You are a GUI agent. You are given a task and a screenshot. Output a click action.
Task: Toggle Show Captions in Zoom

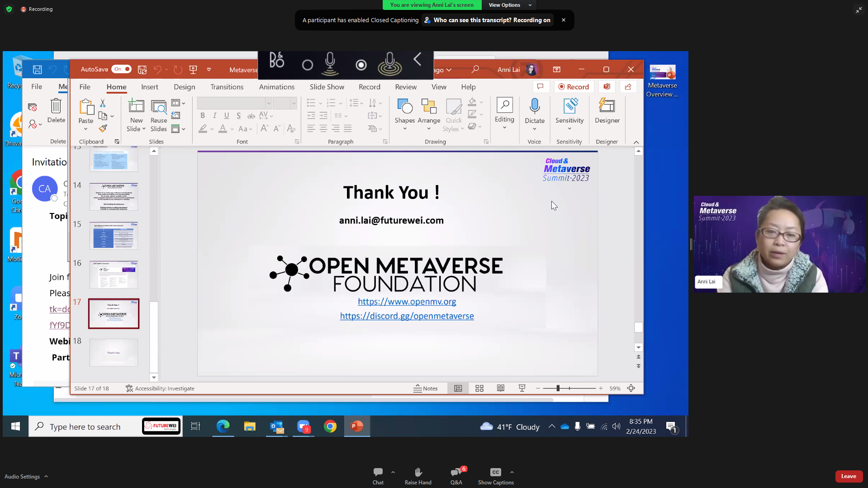[x=496, y=476]
